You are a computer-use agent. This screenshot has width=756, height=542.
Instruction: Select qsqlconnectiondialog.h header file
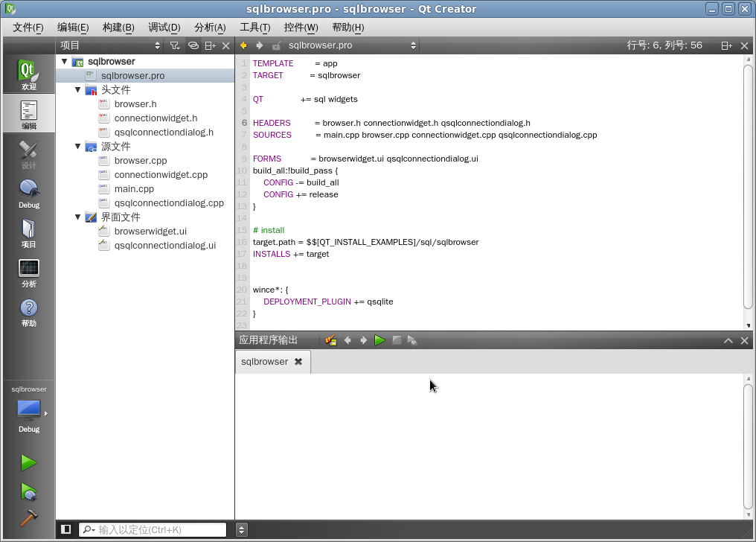pyautogui.click(x=164, y=132)
